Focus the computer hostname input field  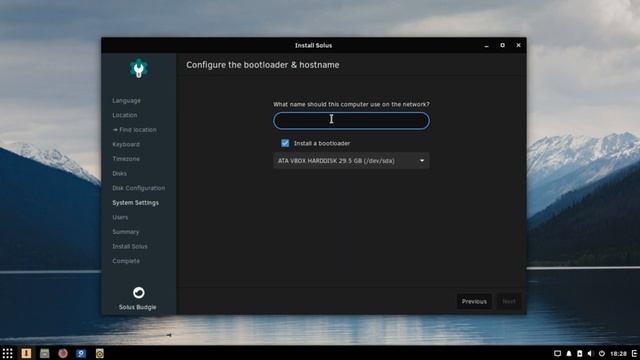click(351, 121)
